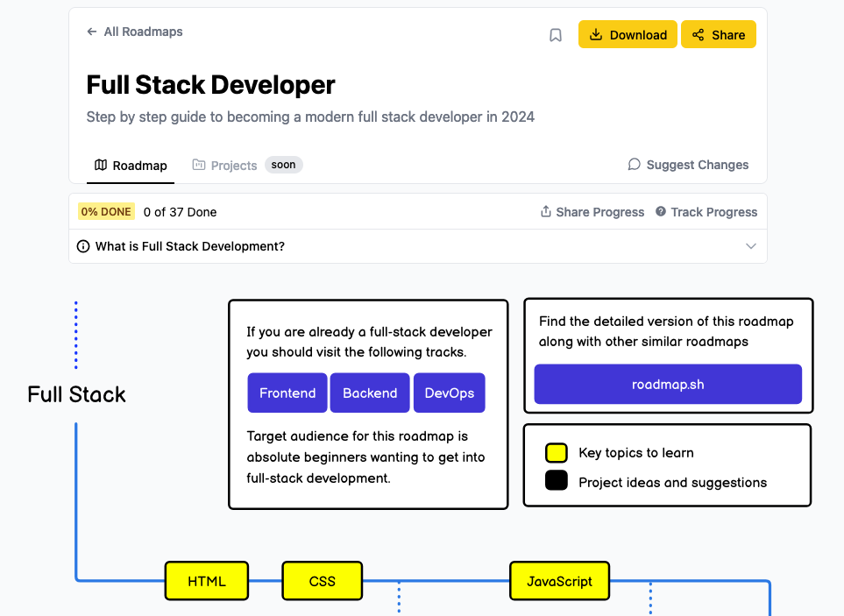Image resolution: width=844 pixels, height=616 pixels.
Task: Click the share network icon on Share button
Action: pyautogui.click(x=697, y=34)
